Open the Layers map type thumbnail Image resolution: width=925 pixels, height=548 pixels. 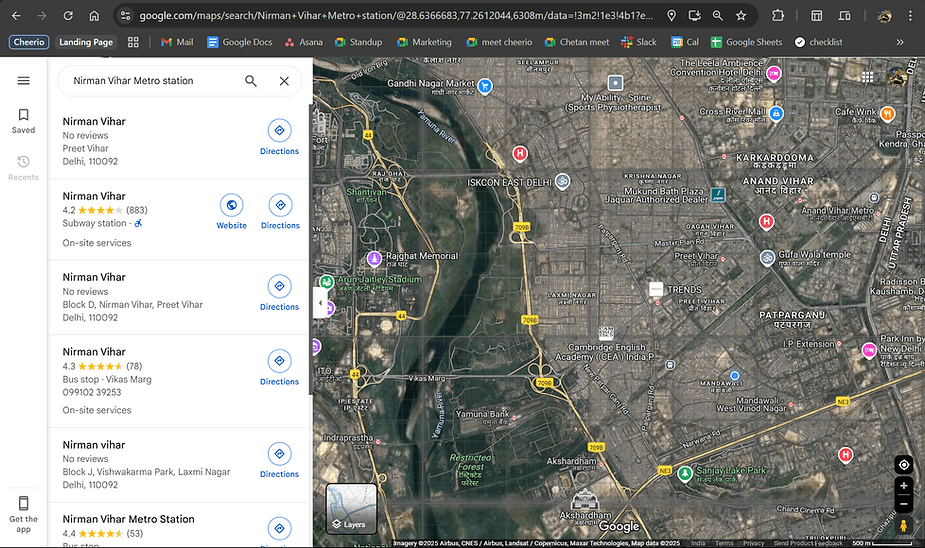coord(352,509)
